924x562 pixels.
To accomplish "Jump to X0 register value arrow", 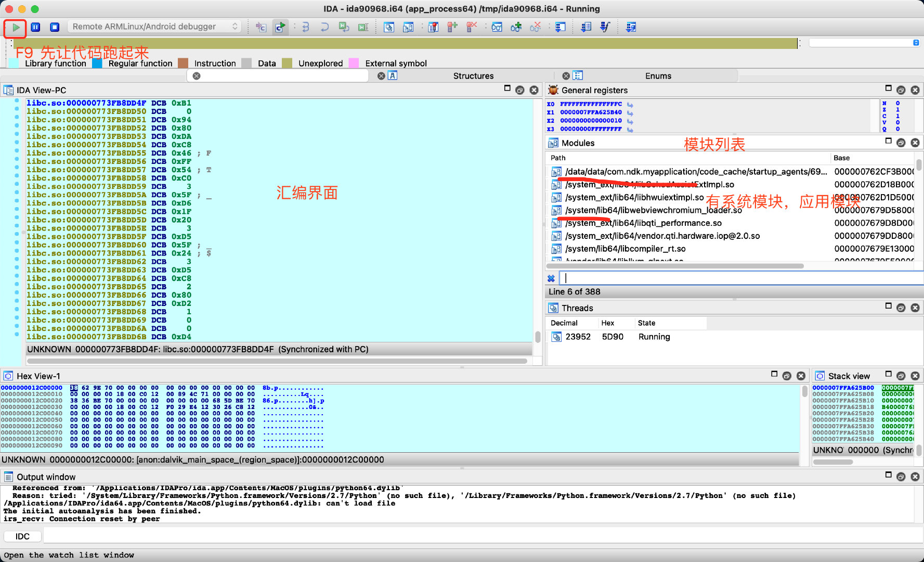I will pos(630,104).
